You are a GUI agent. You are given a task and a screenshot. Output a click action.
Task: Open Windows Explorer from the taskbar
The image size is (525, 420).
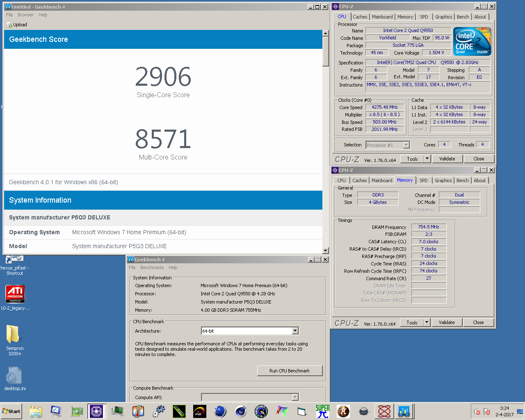pyautogui.click(x=36, y=411)
